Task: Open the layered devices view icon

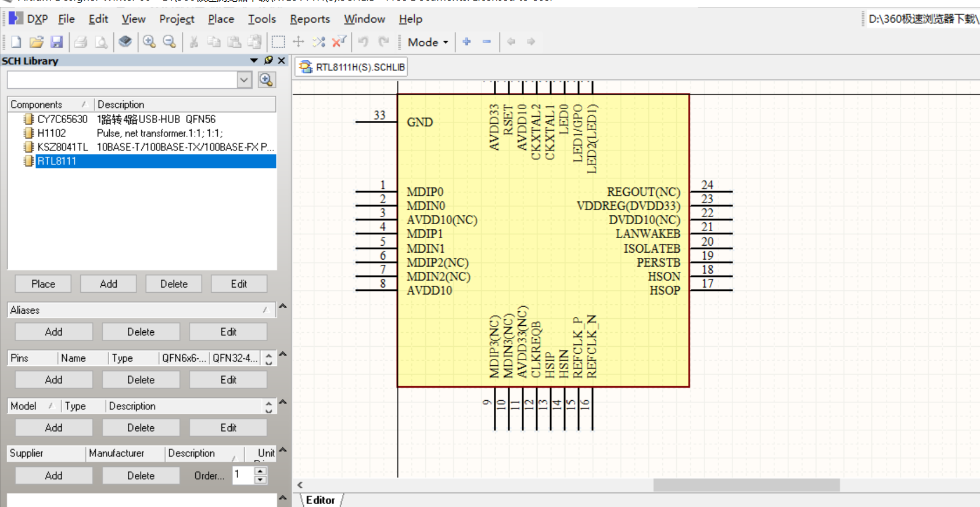Action: point(125,42)
